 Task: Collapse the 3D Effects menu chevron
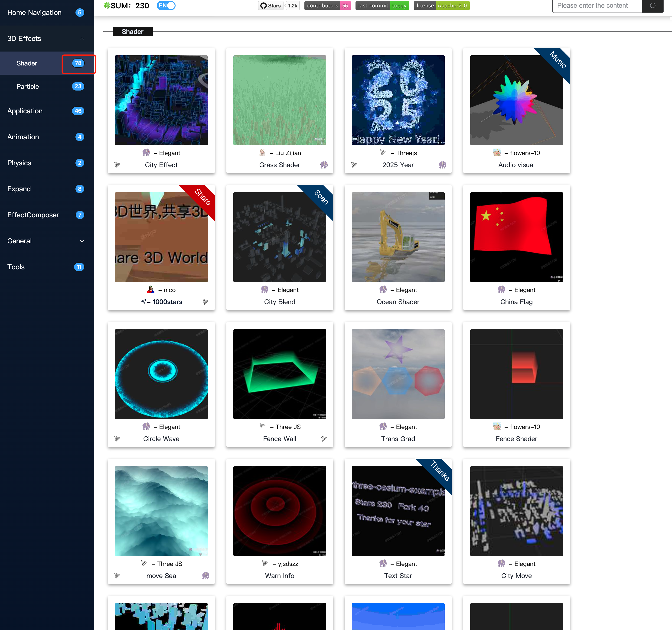82,39
